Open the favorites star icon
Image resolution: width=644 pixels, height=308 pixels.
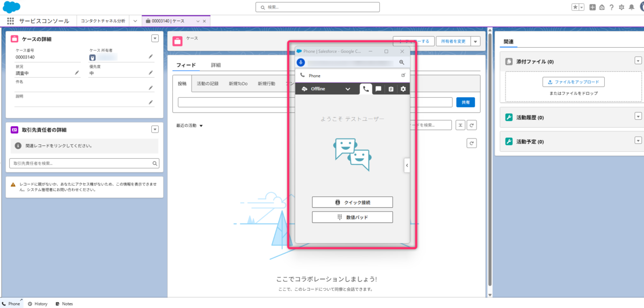tap(575, 8)
